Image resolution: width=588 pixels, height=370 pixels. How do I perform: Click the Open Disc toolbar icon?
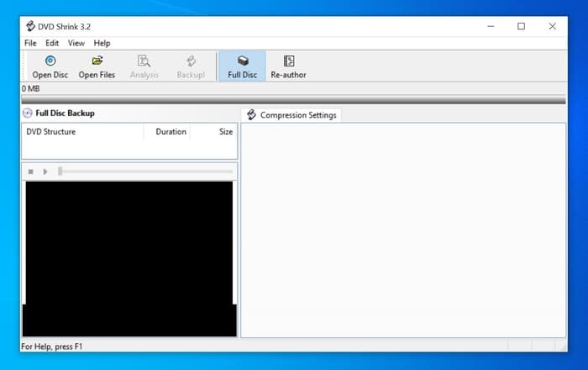(x=50, y=61)
